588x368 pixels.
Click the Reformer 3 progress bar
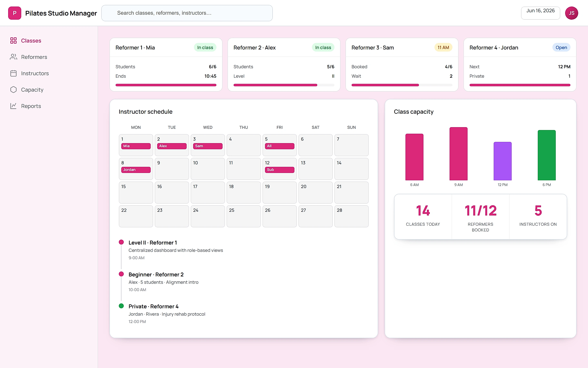point(402,85)
